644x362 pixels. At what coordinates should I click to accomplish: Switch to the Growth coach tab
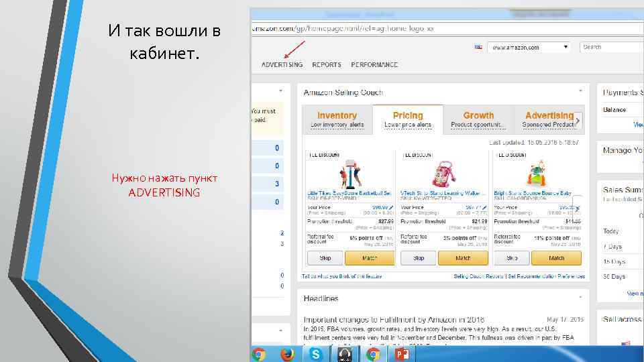click(x=478, y=119)
